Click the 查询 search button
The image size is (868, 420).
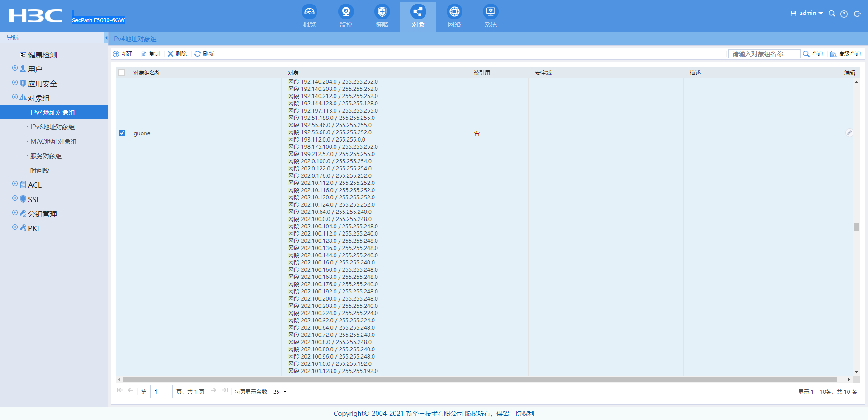click(813, 54)
